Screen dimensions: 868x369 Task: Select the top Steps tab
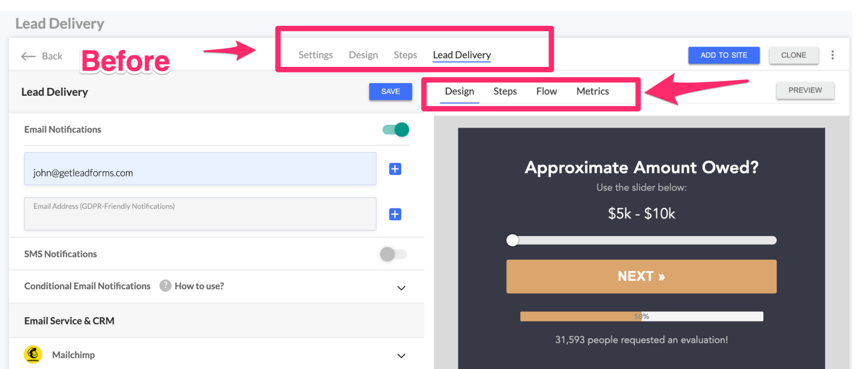click(x=405, y=55)
